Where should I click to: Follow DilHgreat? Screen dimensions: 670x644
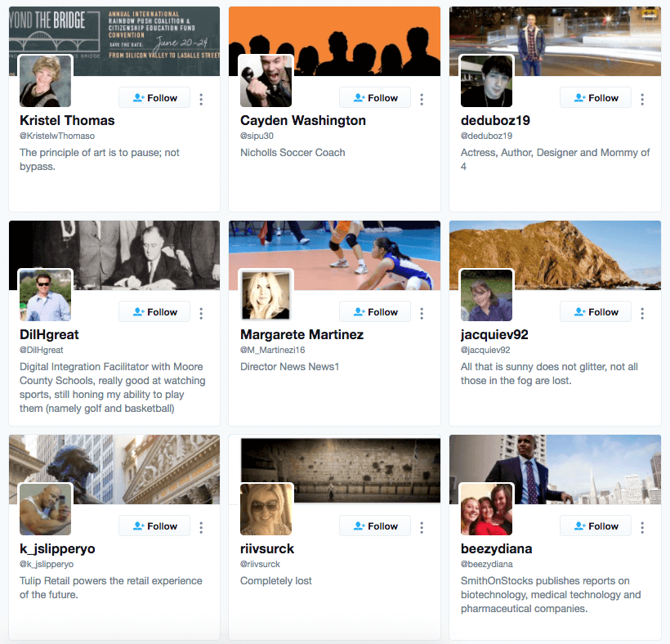(154, 312)
